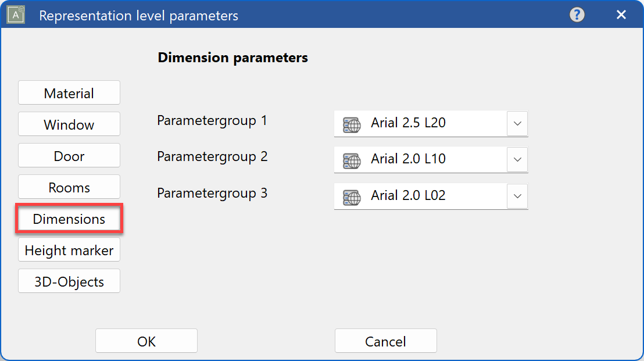Click the globe icon in Parametergroup 3 field

coord(351,196)
